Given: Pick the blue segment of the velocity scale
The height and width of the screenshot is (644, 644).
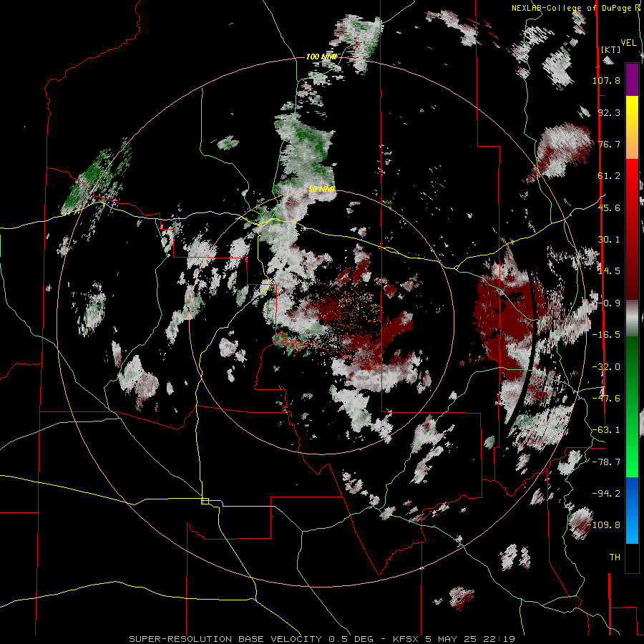Looking at the screenshot, I should point(632,510).
